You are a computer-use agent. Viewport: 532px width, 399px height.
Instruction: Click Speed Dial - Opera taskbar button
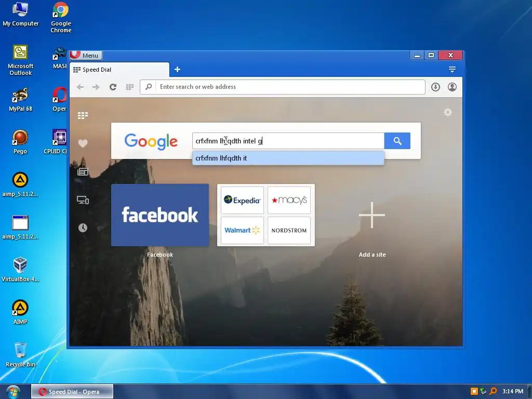click(72, 392)
